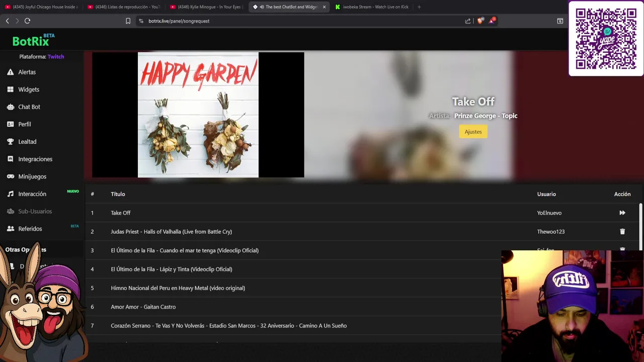Viewport: 644px width, 362px height.
Task: Open the Lealtad sidebar section
Action: [27, 142]
